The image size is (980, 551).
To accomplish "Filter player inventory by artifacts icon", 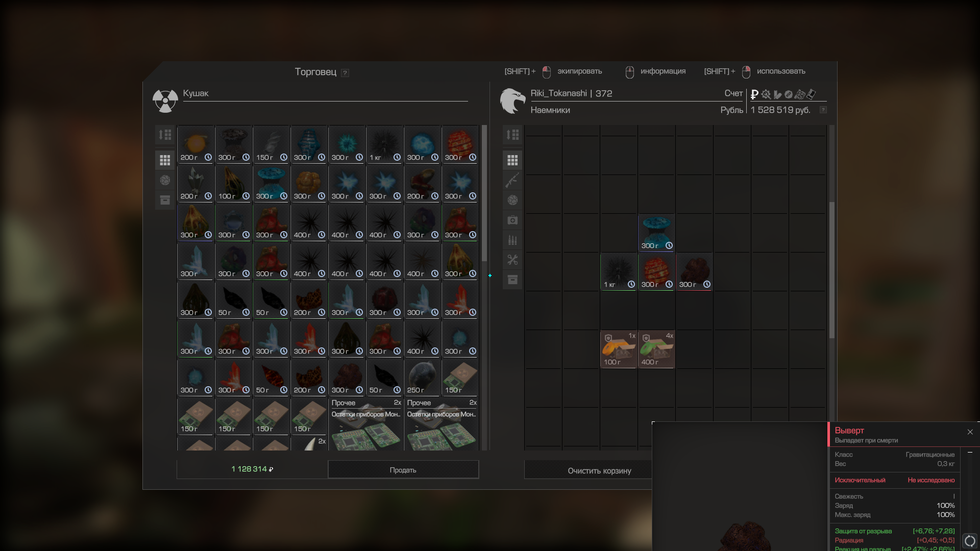I will pyautogui.click(x=512, y=200).
